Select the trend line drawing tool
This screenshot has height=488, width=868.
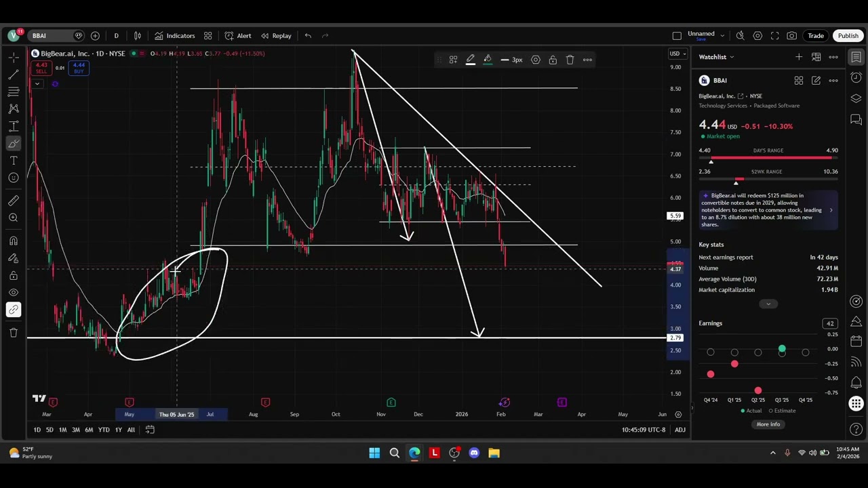pyautogui.click(x=14, y=74)
